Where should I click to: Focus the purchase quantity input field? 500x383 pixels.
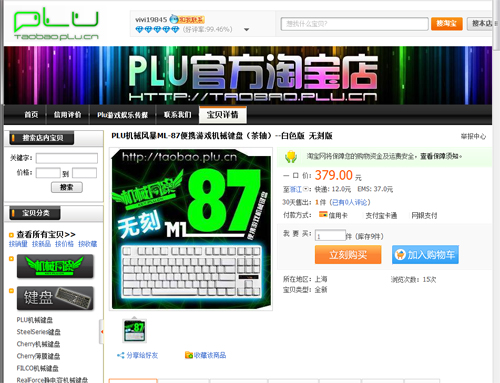coord(330,235)
